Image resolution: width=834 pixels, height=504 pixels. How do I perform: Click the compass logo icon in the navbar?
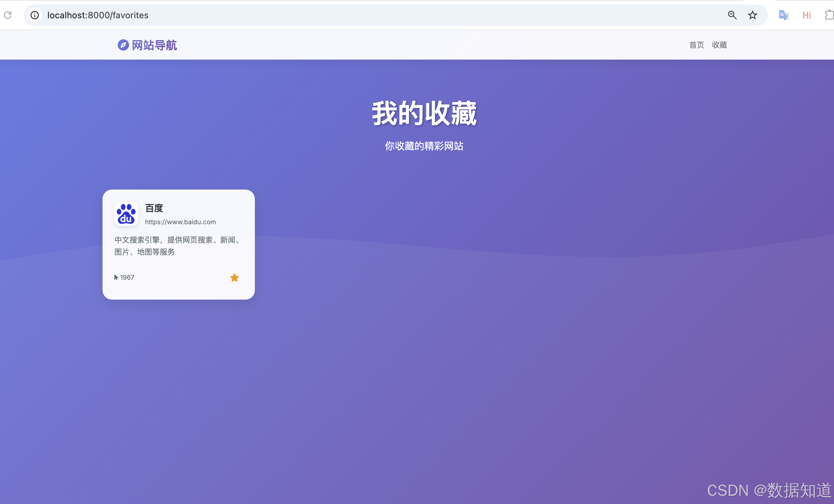click(123, 45)
